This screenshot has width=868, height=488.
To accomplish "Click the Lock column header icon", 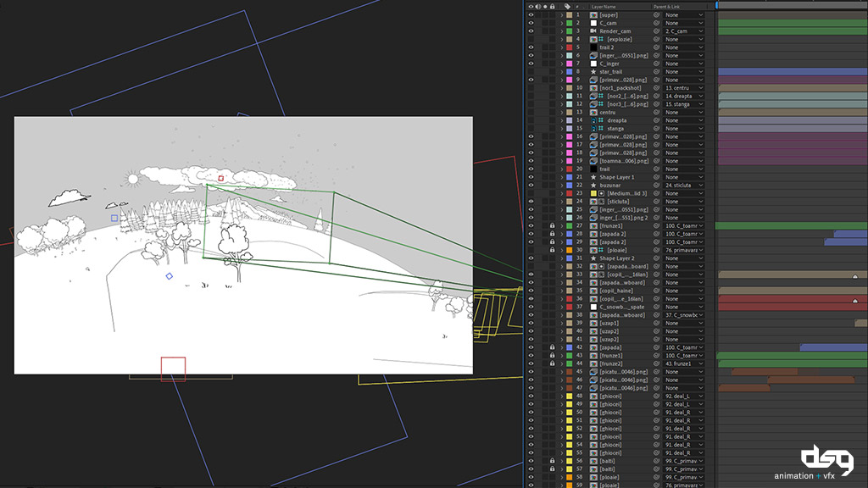I will pos(553,7).
